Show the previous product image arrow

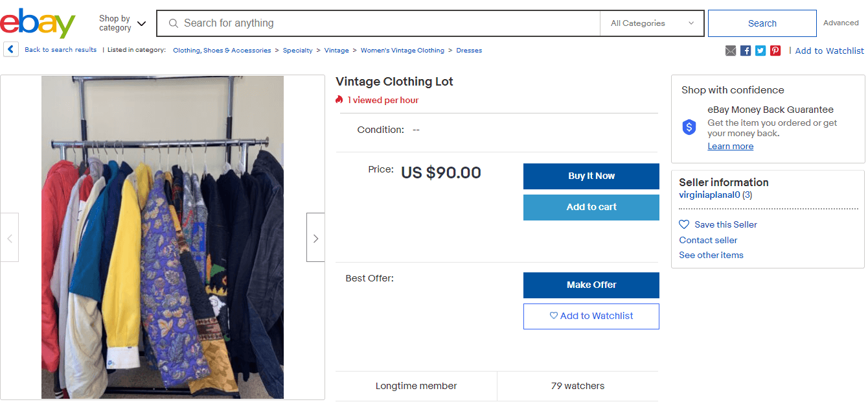point(10,238)
